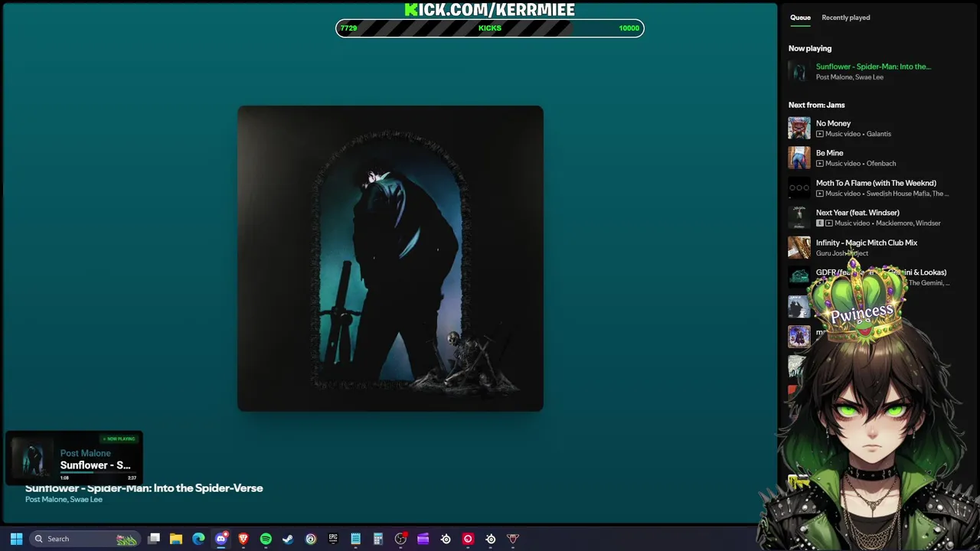Image resolution: width=980 pixels, height=551 pixels.
Task: Open the Windows Start menu
Action: pos(16,539)
